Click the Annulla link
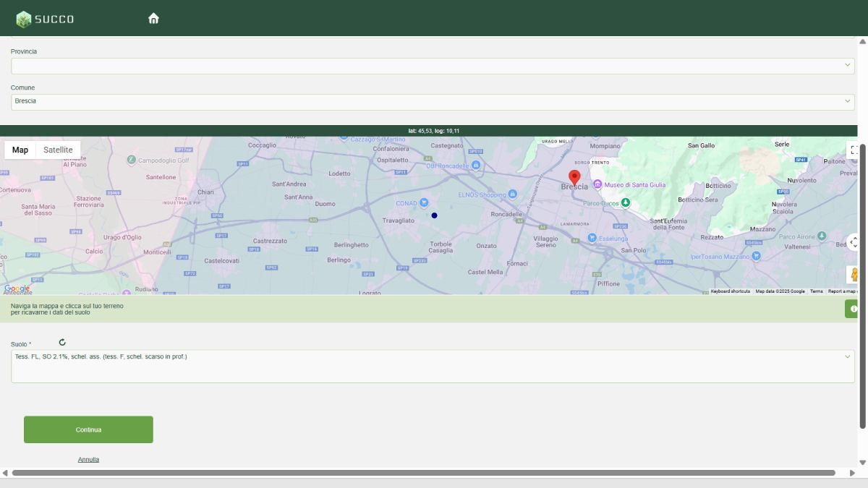The width and height of the screenshot is (868, 488). tap(88, 459)
